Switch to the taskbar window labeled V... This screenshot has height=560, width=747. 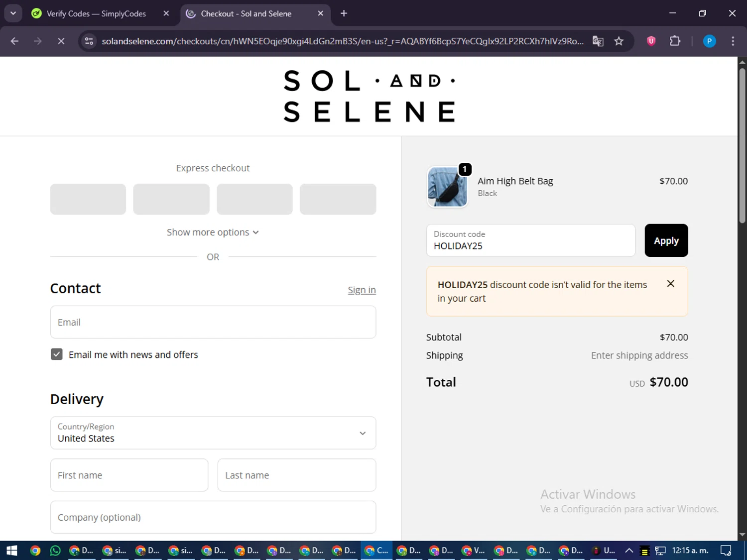click(473, 550)
